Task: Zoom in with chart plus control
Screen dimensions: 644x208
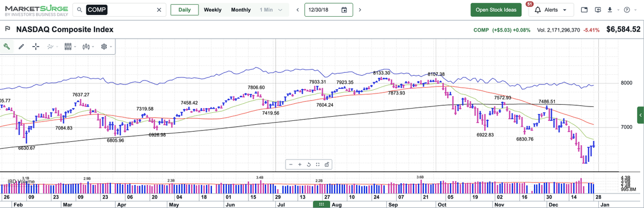Action: [x=299, y=164]
